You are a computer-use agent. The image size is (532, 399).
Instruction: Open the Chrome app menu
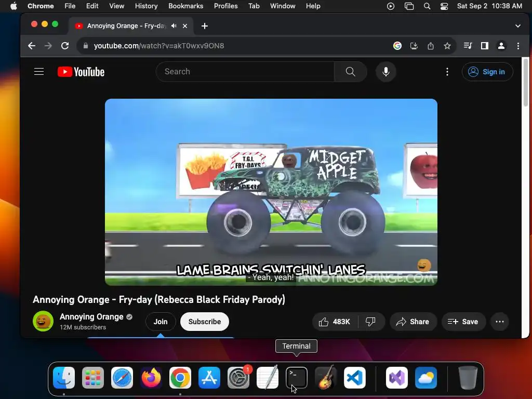tap(41, 6)
